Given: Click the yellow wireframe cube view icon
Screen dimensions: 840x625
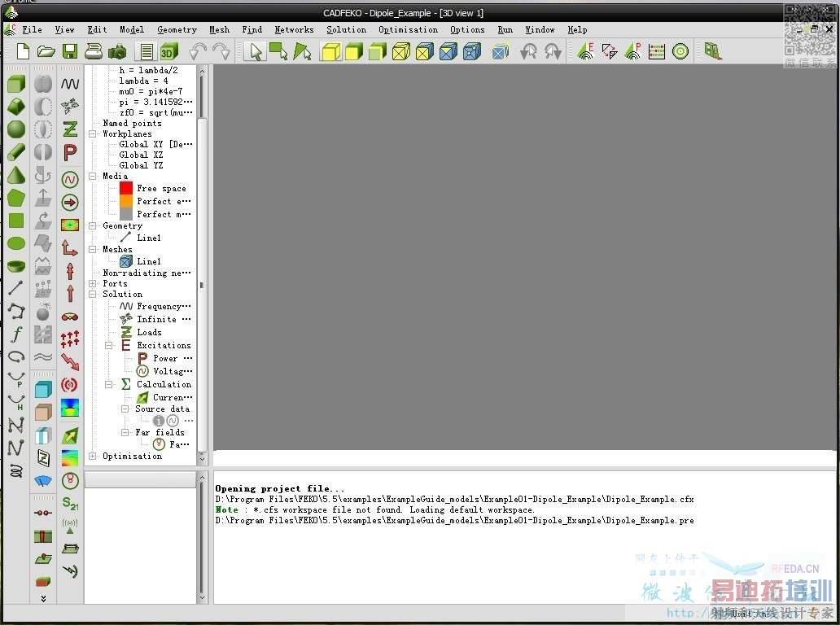Looking at the screenshot, I should point(401,51).
